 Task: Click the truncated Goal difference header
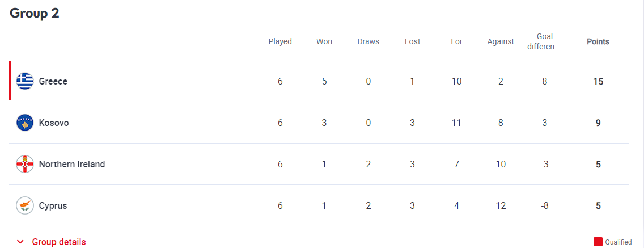click(544, 41)
